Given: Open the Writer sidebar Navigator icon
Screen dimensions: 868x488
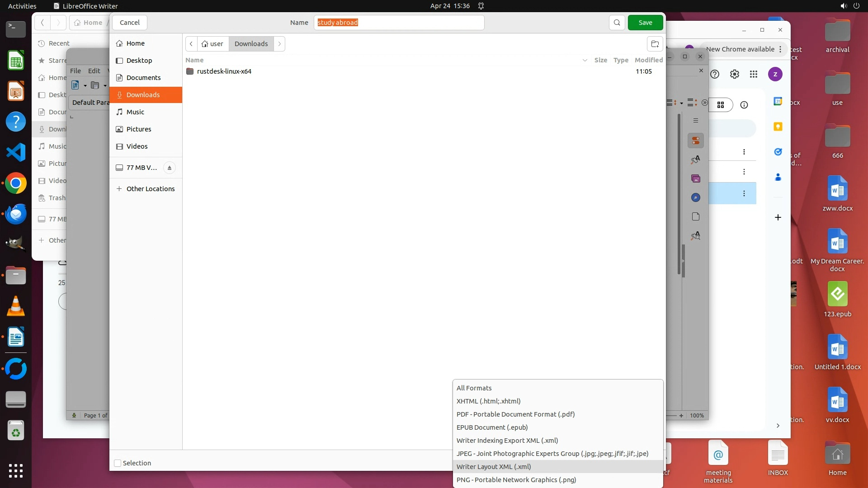Looking at the screenshot, I should pos(696,197).
